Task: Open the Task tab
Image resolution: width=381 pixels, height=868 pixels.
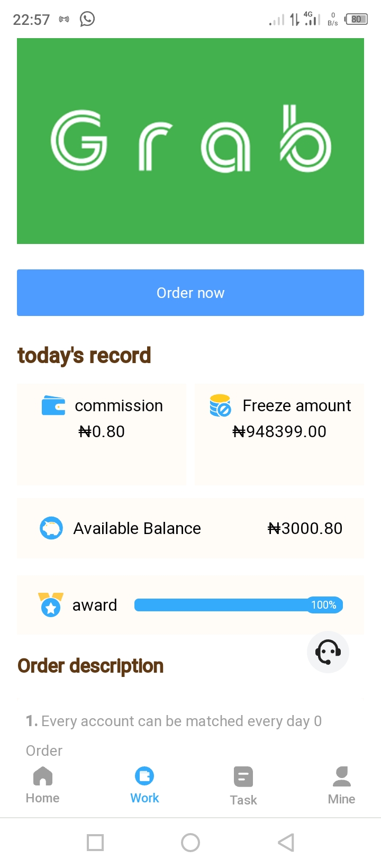Action: (243, 786)
